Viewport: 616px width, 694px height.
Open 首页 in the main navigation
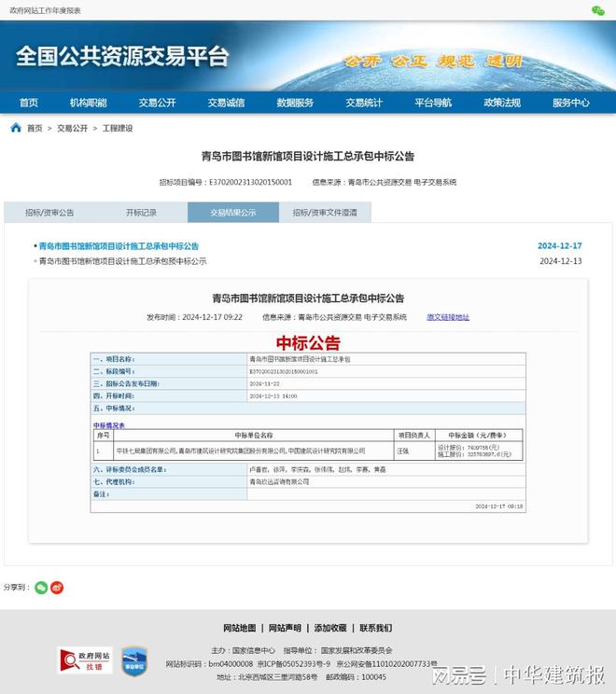pos(29,103)
